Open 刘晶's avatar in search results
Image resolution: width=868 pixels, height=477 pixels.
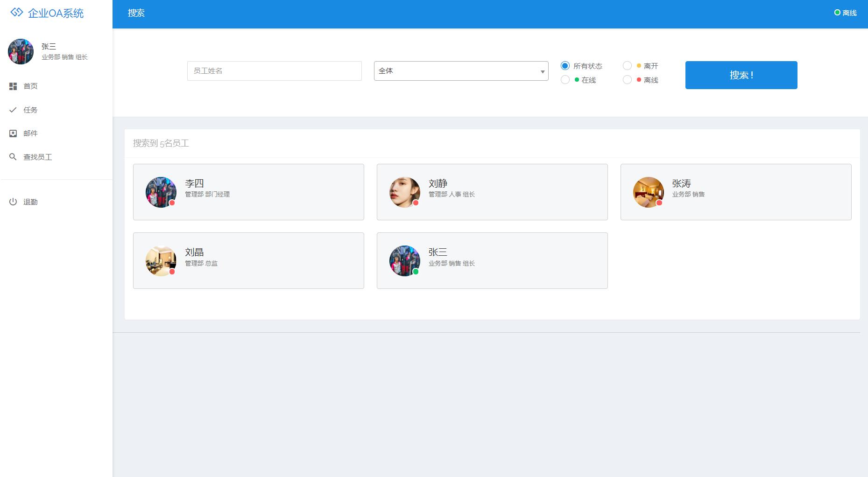[161, 261]
